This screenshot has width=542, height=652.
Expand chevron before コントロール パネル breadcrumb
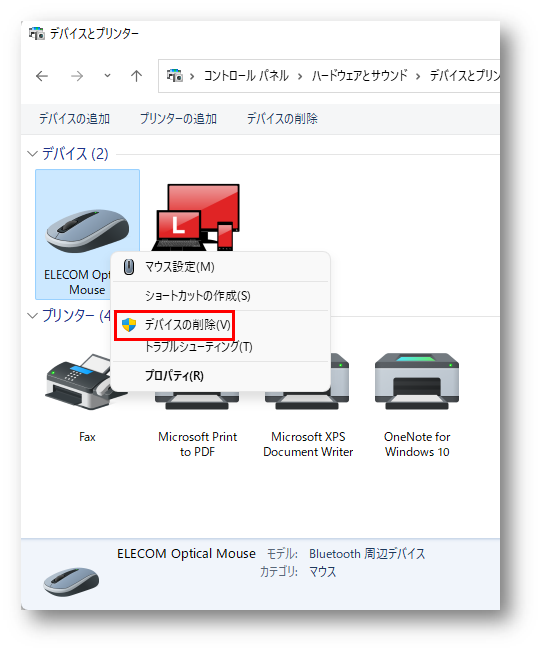pyautogui.click(x=192, y=76)
